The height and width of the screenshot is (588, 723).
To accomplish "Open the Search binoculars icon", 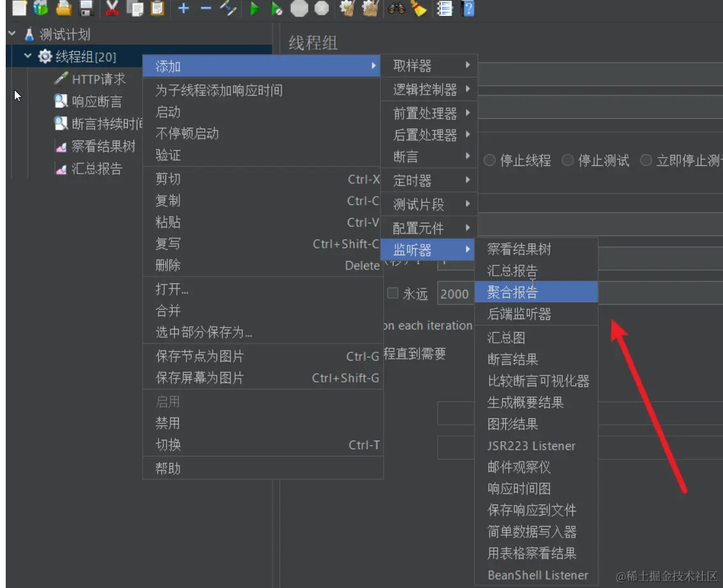I will (x=396, y=9).
